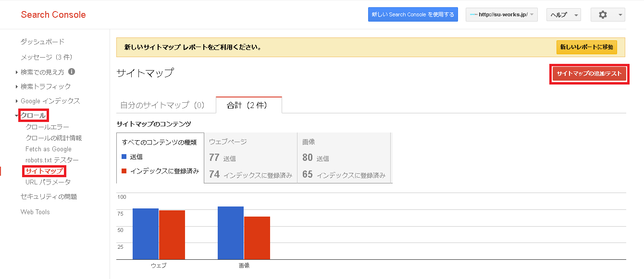This screenshot has width=644, height=279.
Task: Open the ヘルプ dropdown menu
Action: (563, 15)
